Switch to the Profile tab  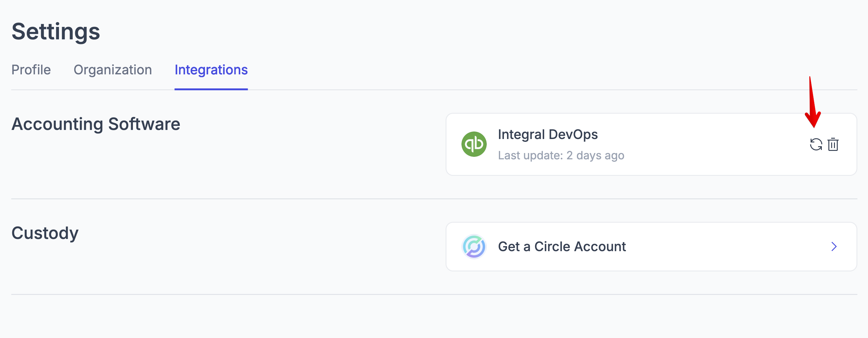tap(31, 70)
